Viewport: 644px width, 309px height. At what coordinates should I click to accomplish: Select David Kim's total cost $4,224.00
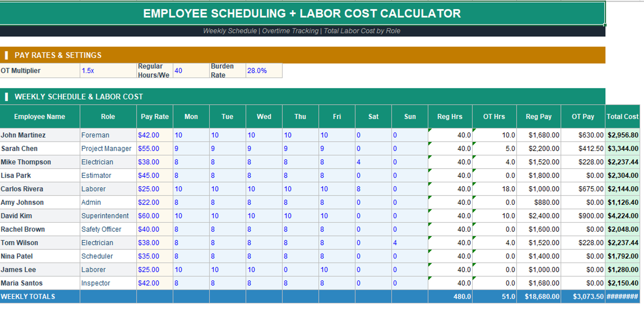pos(622,216)
